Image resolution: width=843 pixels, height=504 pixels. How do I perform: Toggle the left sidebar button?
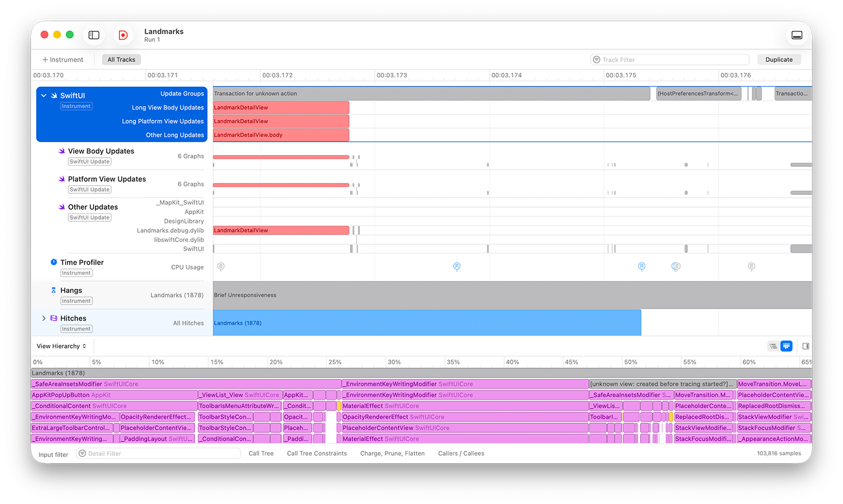(94, 36)
